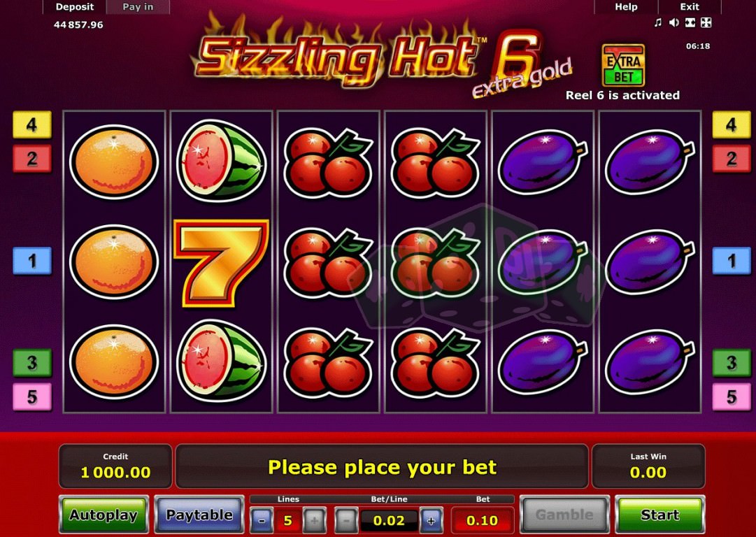Decrease the number of Lines
Image resolution: width=756 pixels, height=537 pixels.
[262, 521]
